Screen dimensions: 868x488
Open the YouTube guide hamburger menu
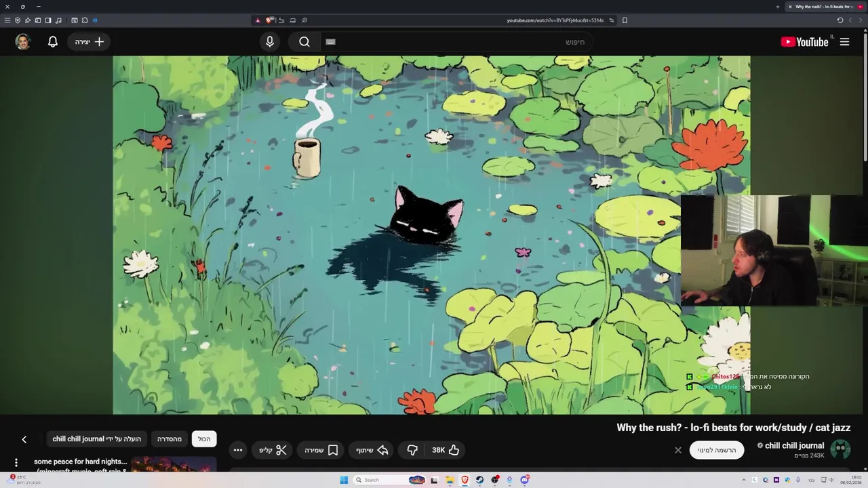pos(844,42)
